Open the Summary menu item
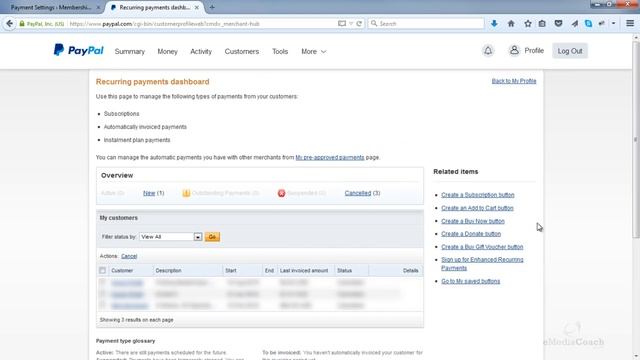640x360 pixels. point(130,51)
